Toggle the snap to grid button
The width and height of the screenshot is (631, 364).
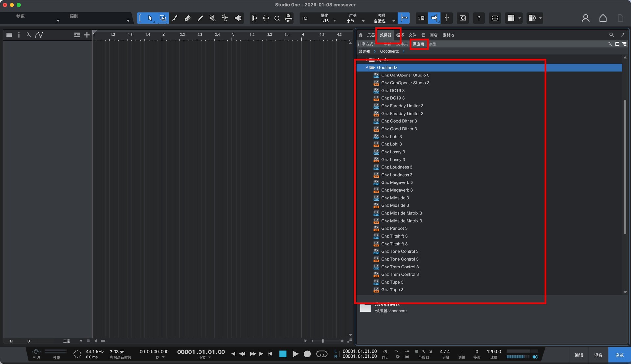pyautogui.click(x=404, y=18)
